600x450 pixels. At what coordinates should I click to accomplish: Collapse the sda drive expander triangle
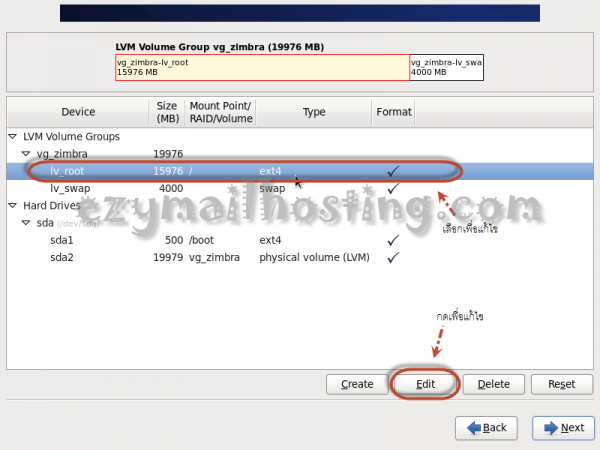coord(26,223)
